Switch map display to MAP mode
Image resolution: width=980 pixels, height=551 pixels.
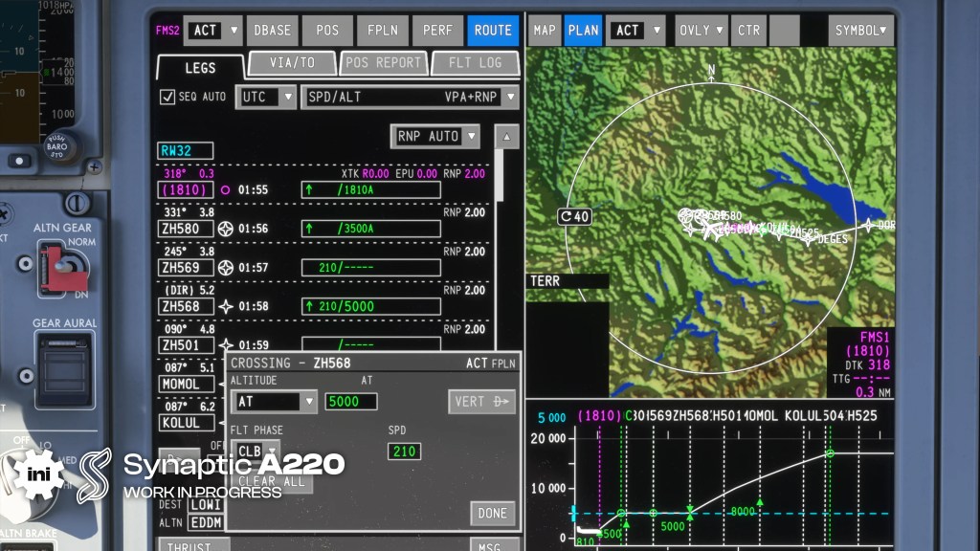click(545, 31)
